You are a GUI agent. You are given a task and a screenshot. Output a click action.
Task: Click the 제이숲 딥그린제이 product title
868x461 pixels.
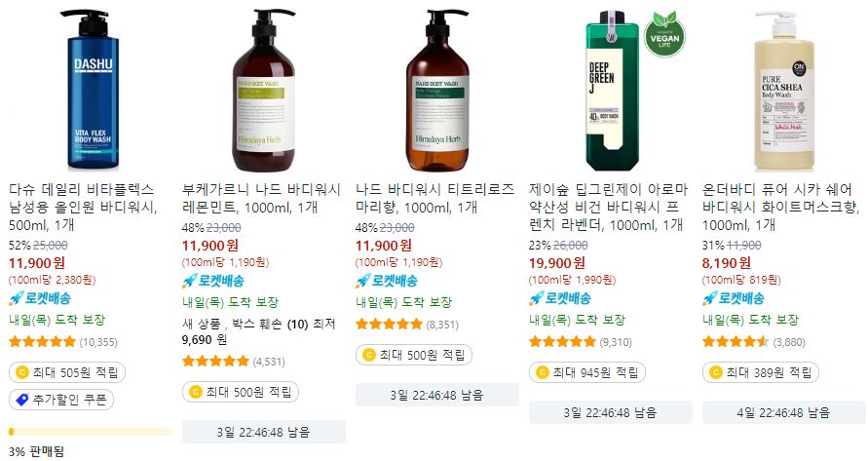[x=608, y=208]
